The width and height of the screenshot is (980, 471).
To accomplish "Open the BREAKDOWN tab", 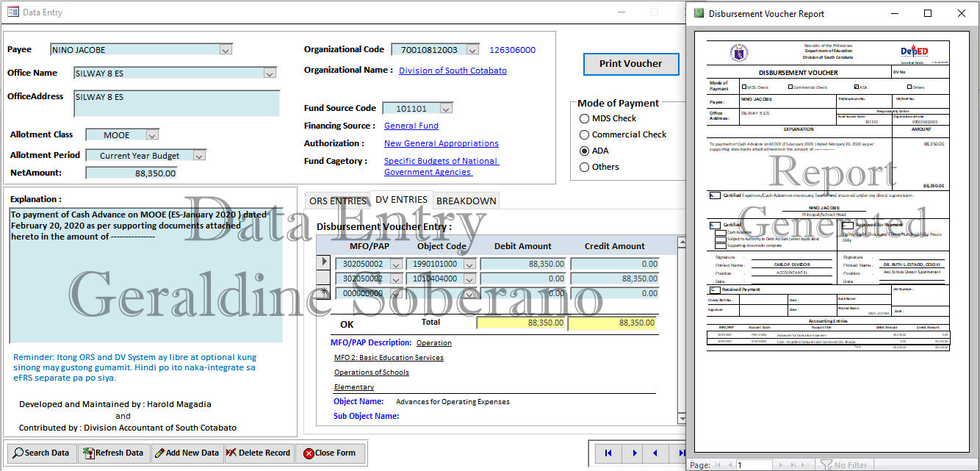I will click(x=466, y=201).
